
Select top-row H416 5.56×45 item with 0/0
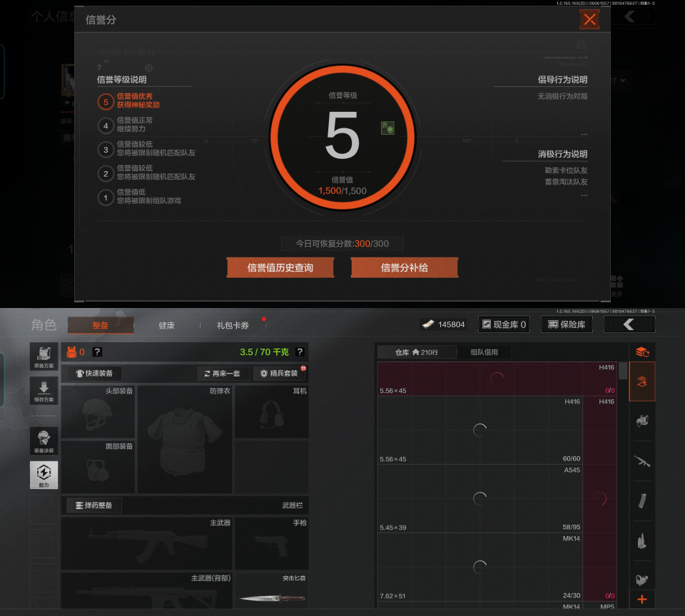497,379
